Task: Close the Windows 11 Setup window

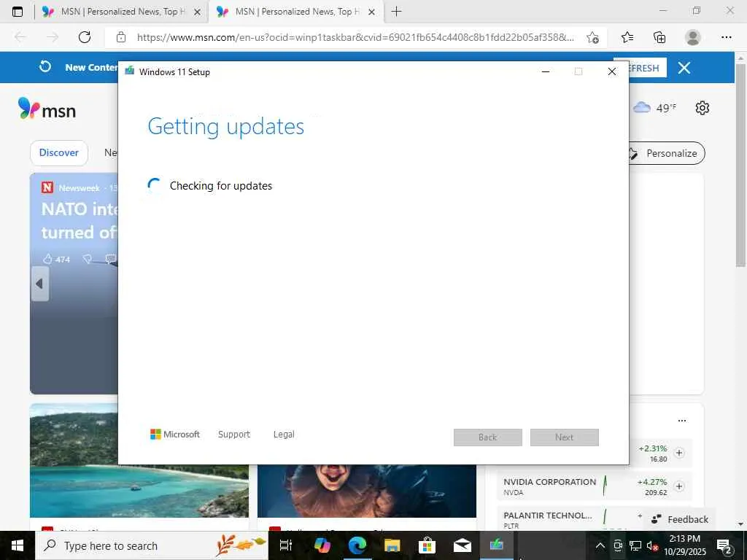Action: point(612,72)
